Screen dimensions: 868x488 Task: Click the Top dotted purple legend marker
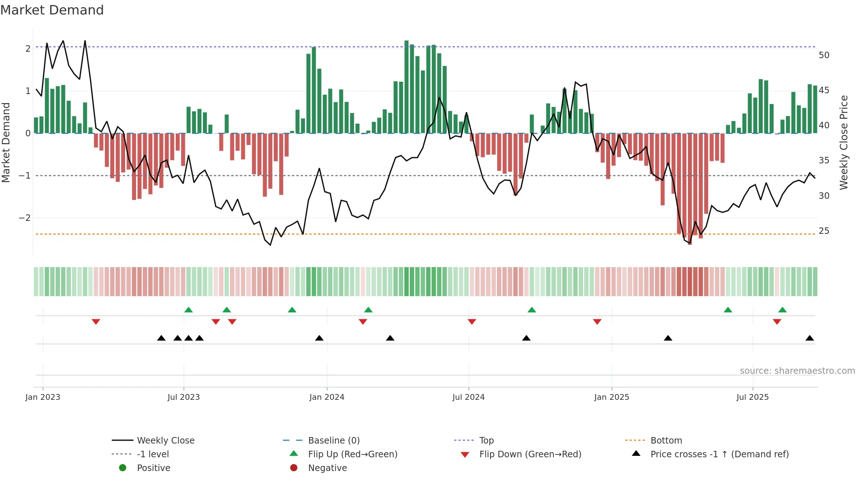coord(464,440)
